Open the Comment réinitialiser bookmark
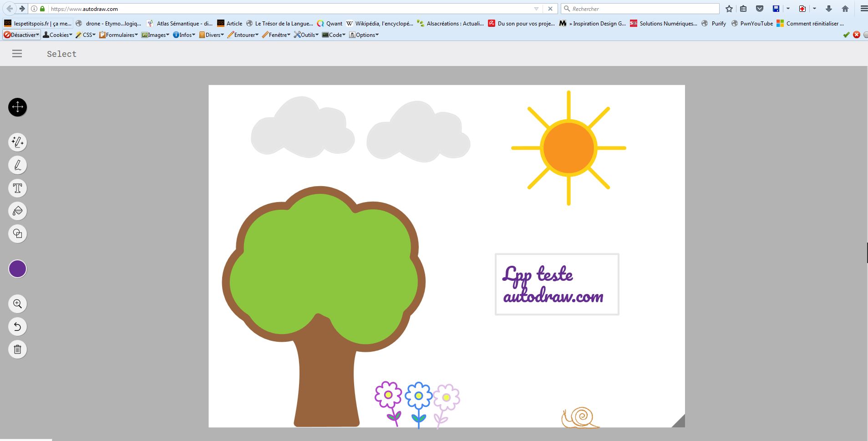868x441 pixels. pos(810,23)
